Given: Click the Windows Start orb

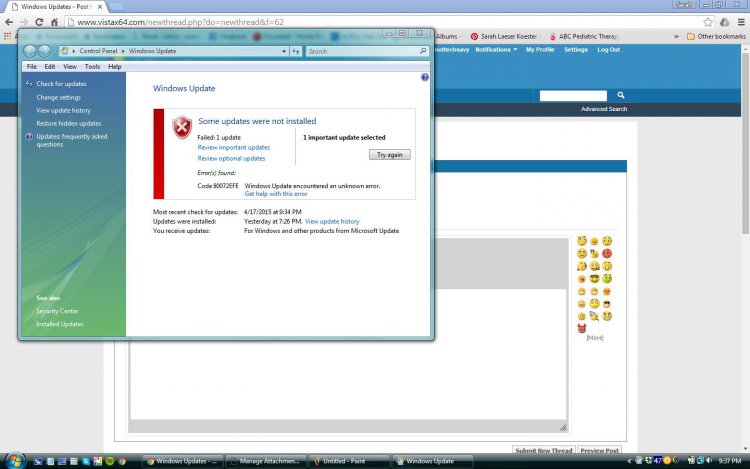Looking at the screenshot, I should (x=15, y=461).
